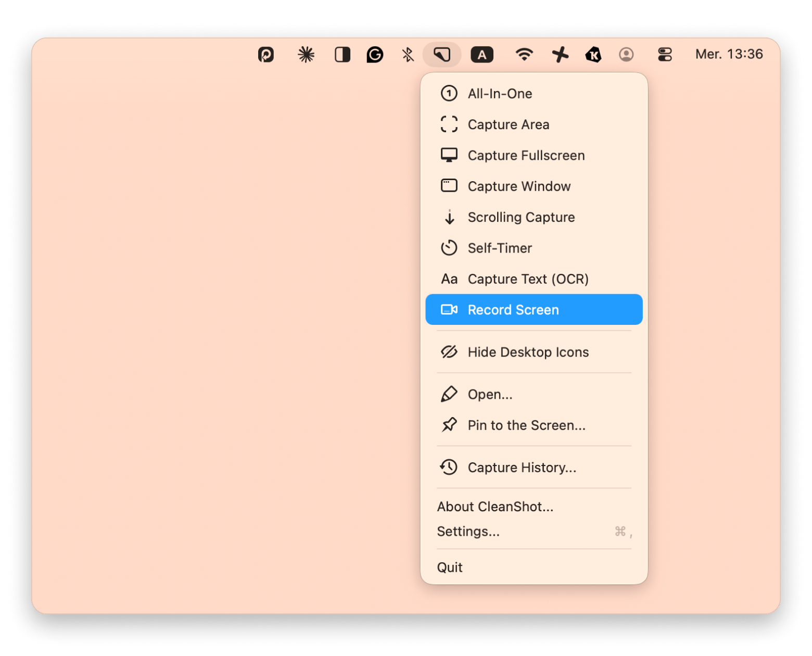Click the Grammarly G menu bar icon
This screenshot has width=812, height=656.
[375, 54]
